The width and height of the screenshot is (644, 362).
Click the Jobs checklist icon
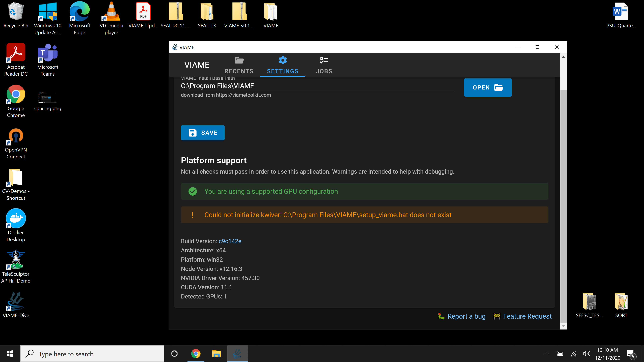(324, 60)
